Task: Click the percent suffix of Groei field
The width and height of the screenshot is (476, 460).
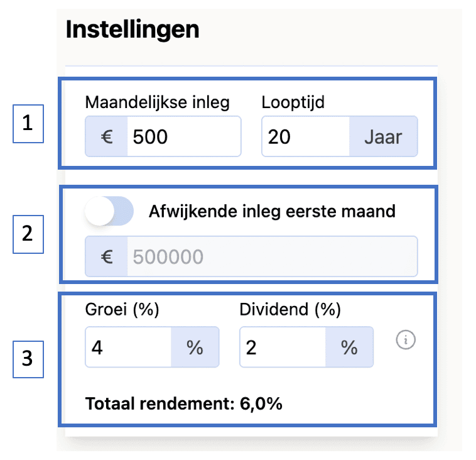Action: point(195,347)
